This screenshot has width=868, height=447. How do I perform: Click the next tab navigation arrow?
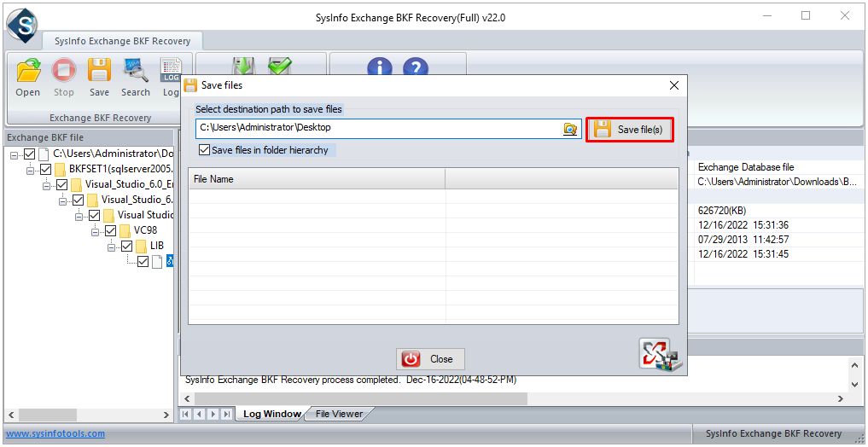click(213, 414)
